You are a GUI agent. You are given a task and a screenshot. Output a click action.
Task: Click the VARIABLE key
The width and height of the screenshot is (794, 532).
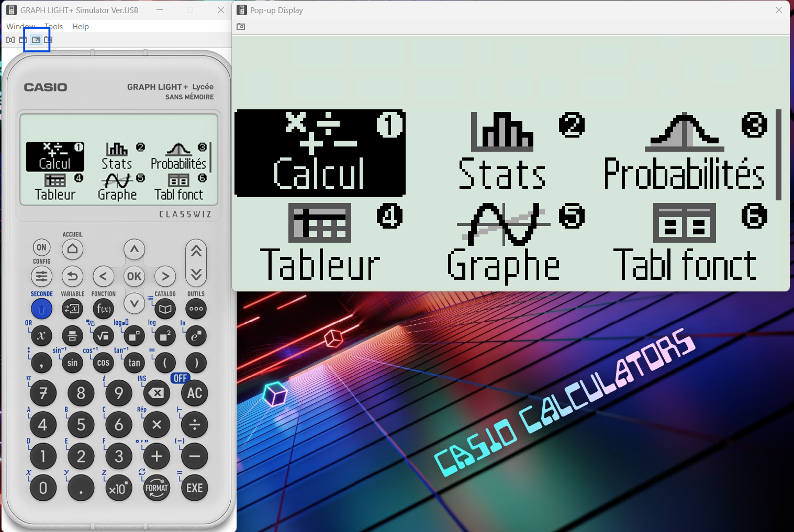[72, 309]
